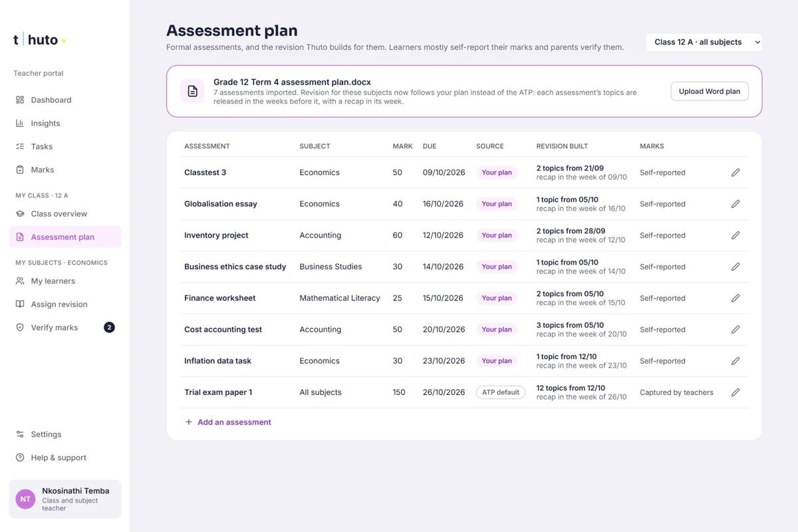Open Tasks from the sidebar
Screen dimensions: 798x532
tap(65, 146)
